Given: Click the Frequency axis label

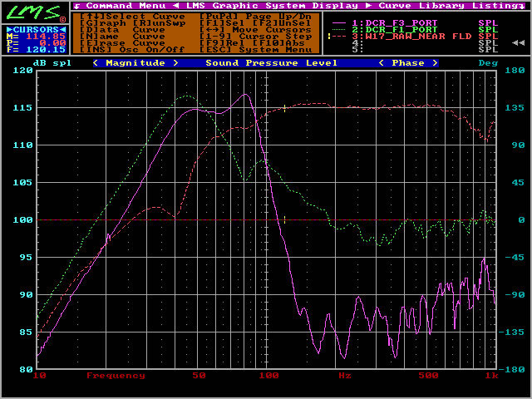Looking at the screenshot, I should (x=116, y=376).
